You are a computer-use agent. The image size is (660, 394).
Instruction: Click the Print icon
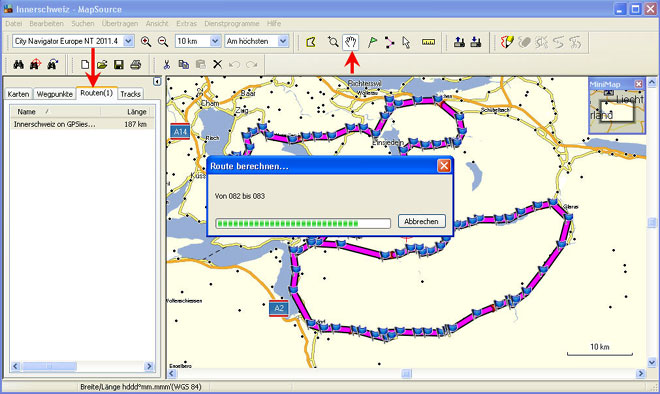[x=136, y=64]
